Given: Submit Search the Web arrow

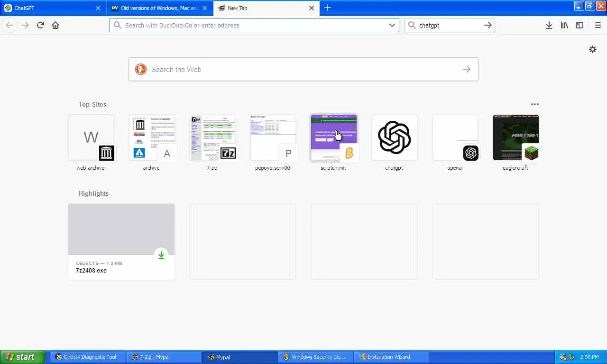Looking at the screenshot, I should [467, 69].
